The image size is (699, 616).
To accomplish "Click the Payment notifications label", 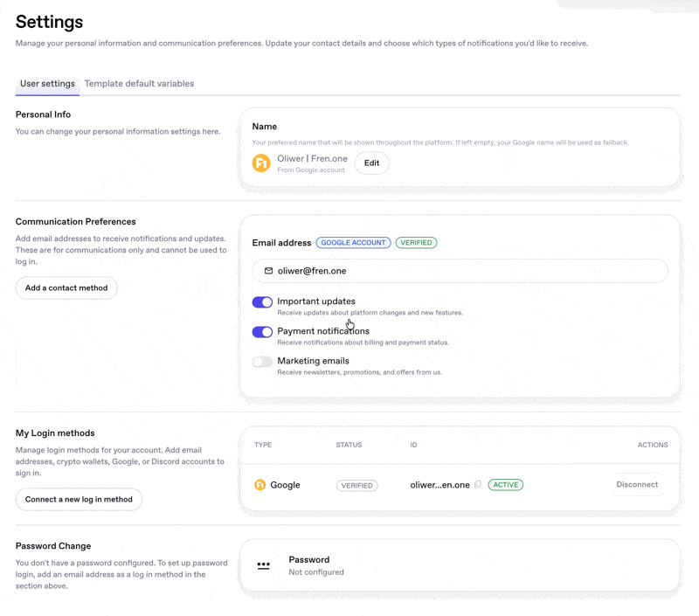I will coord(323,331).
